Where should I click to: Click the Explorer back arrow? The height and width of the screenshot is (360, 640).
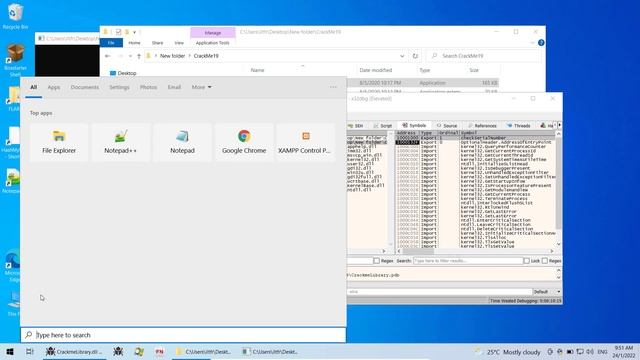107,56
